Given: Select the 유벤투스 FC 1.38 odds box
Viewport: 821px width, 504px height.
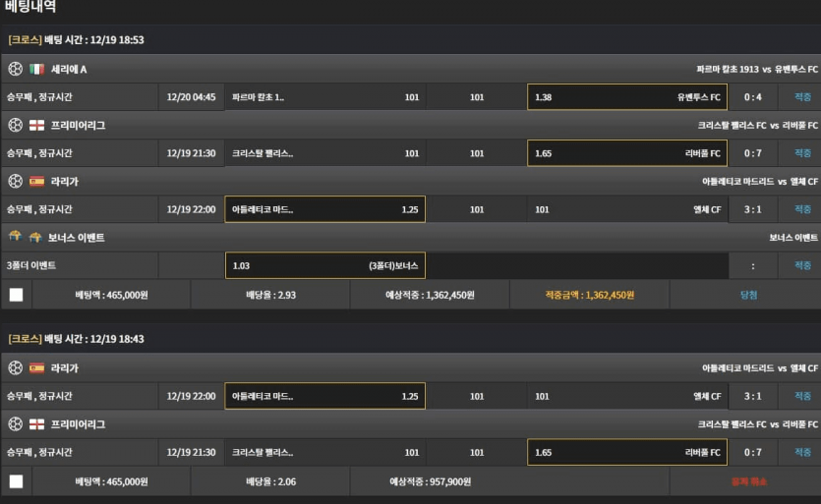Looking at the screenshot, I should (x=627, y=97).
